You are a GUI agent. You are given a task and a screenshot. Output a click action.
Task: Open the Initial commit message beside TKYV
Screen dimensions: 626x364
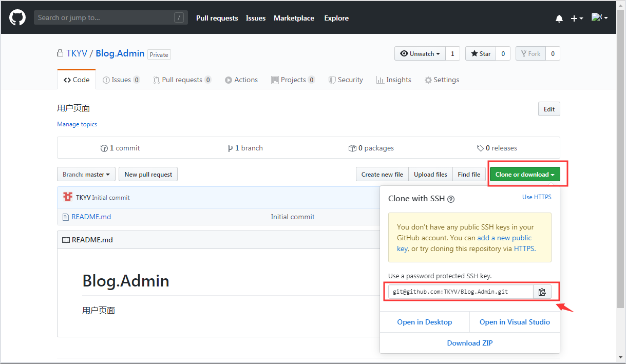tap(111, 198)
